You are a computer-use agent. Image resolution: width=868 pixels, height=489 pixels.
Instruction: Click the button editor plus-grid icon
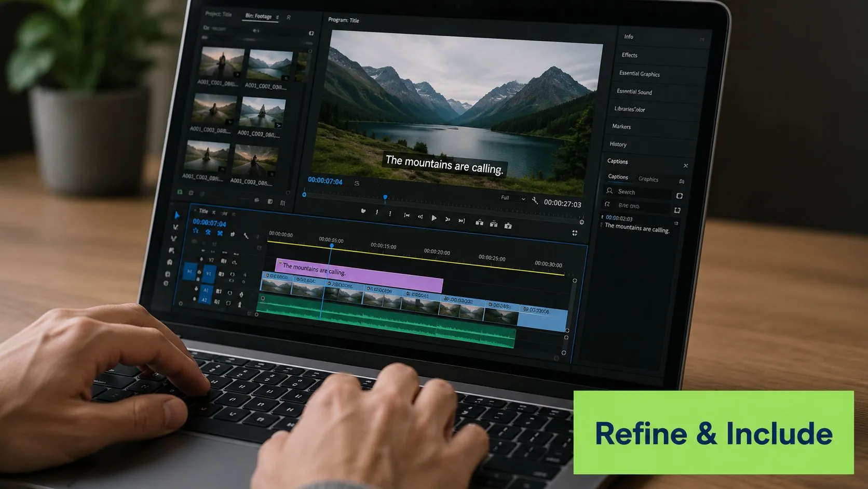tap(575, 233)
